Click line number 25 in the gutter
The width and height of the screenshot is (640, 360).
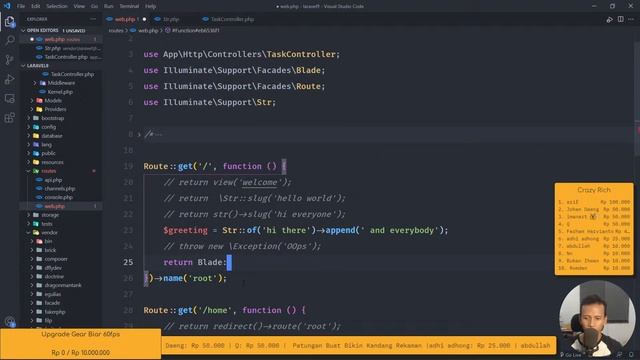pos(128,262)
